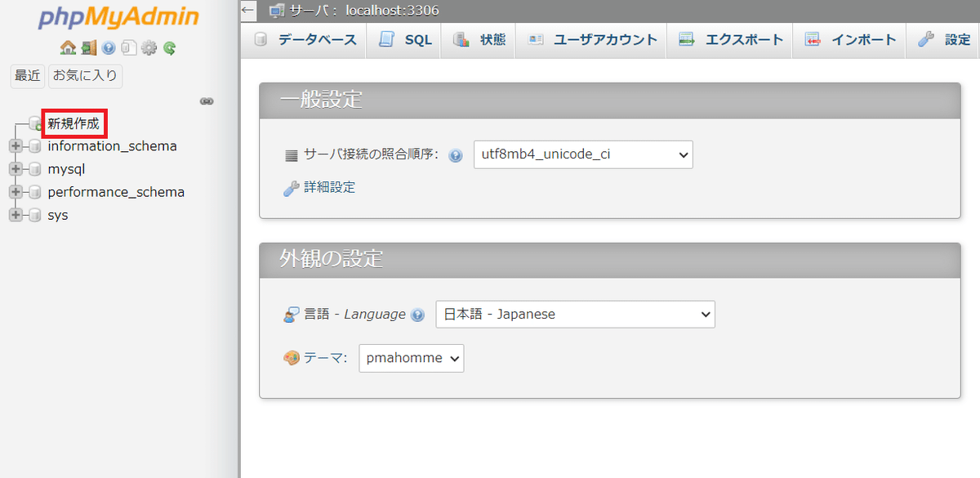Click the palette icon beside テーマ
This screenshot has height=478, width=980.
[292, 358]
